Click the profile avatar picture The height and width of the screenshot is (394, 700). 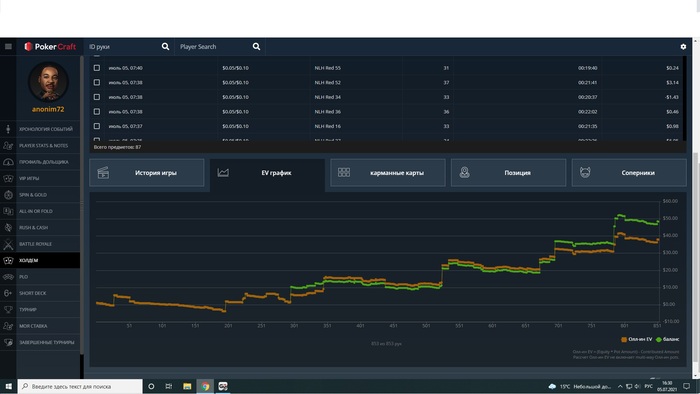click(x=48, y=82)
